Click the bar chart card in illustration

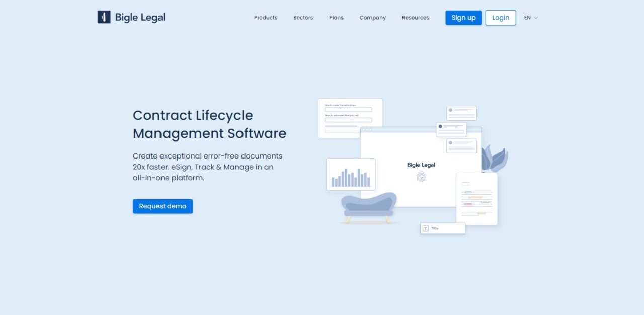pyautogui.click(x=351, y=174)
